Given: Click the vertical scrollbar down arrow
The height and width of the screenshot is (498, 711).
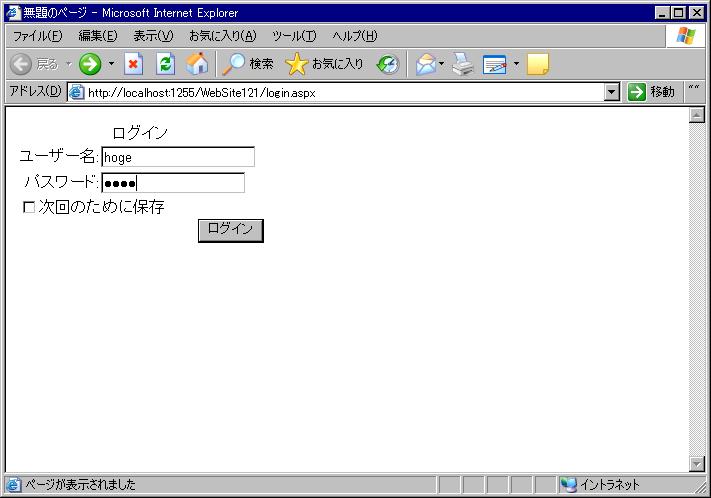Looking at the screenshot, I should [x=696, y=464].
